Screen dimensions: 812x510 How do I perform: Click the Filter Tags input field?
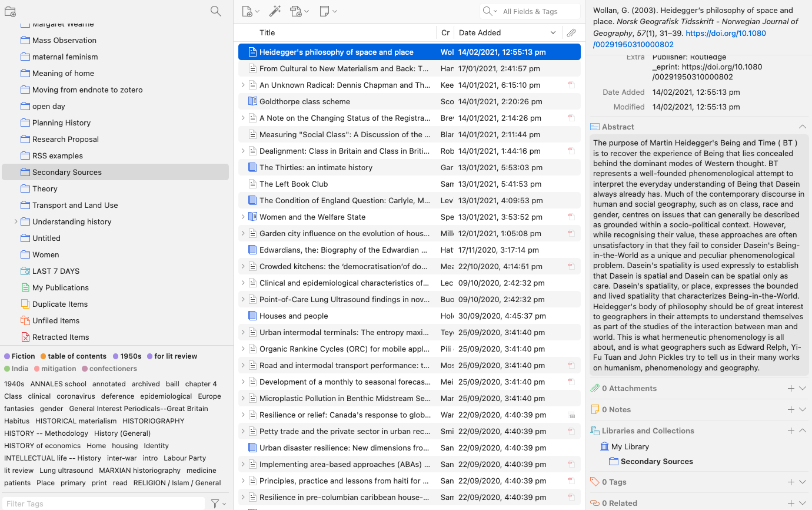click(104, 504)
